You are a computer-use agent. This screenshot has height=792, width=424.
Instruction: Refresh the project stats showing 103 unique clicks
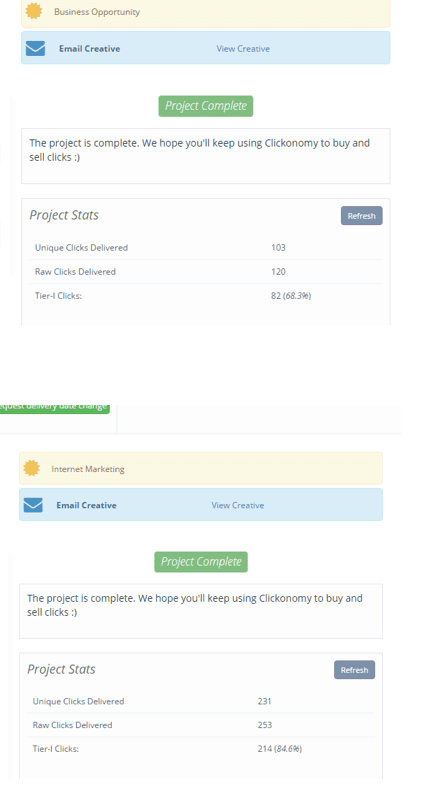[361, 216]
